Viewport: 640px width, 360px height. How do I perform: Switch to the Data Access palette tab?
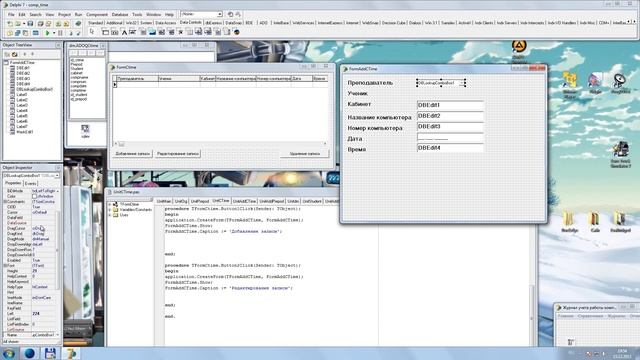tap(165, 23)
